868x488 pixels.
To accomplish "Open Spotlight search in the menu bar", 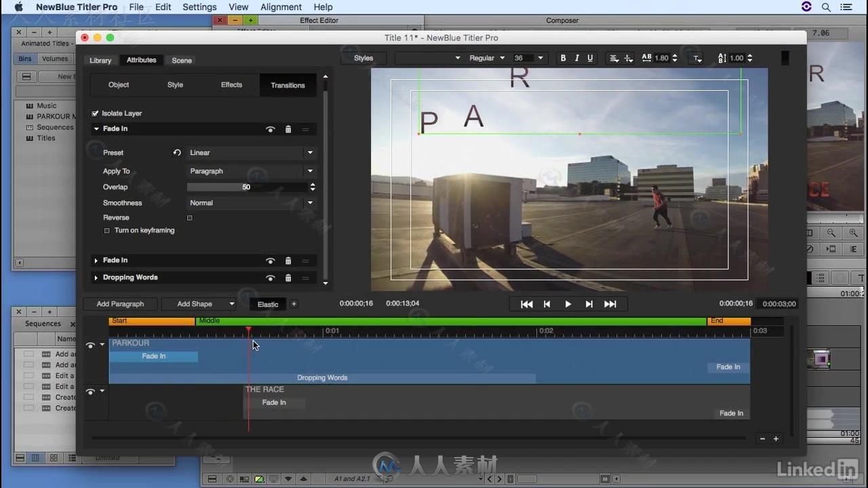I will (826, 7).
